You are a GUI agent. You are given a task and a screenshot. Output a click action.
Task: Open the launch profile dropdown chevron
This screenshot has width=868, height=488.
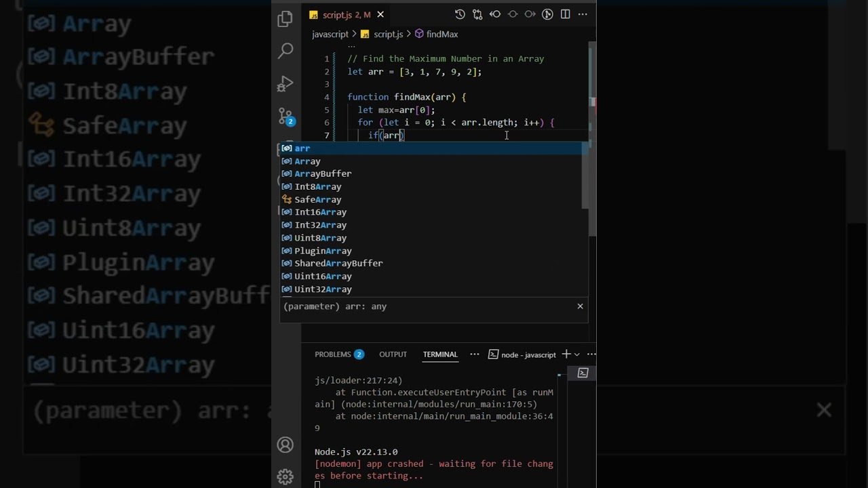577,354
